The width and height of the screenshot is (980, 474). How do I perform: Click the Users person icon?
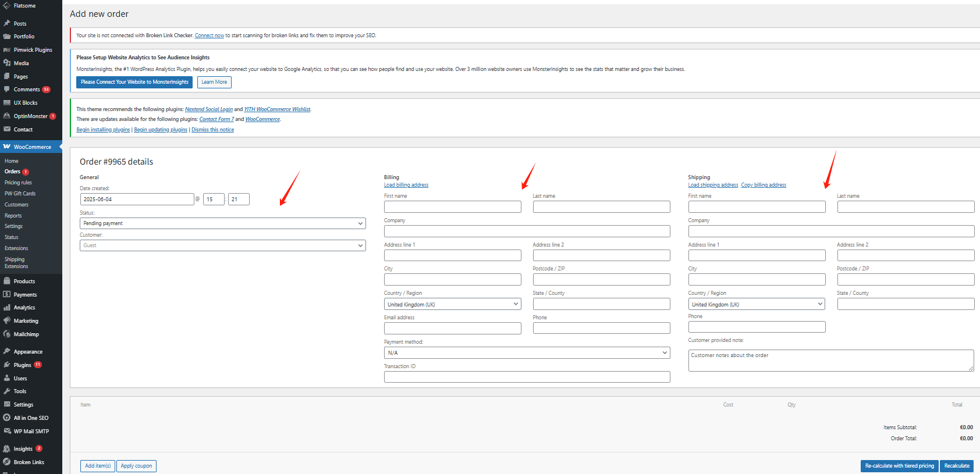pyautogui.click(x=7, y=378)
